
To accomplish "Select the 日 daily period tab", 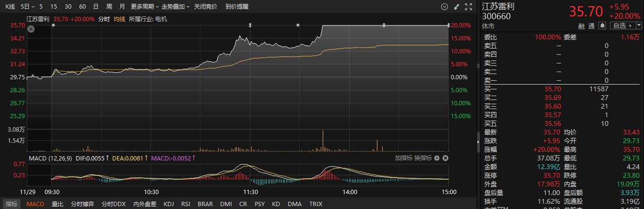I will 96,7.
